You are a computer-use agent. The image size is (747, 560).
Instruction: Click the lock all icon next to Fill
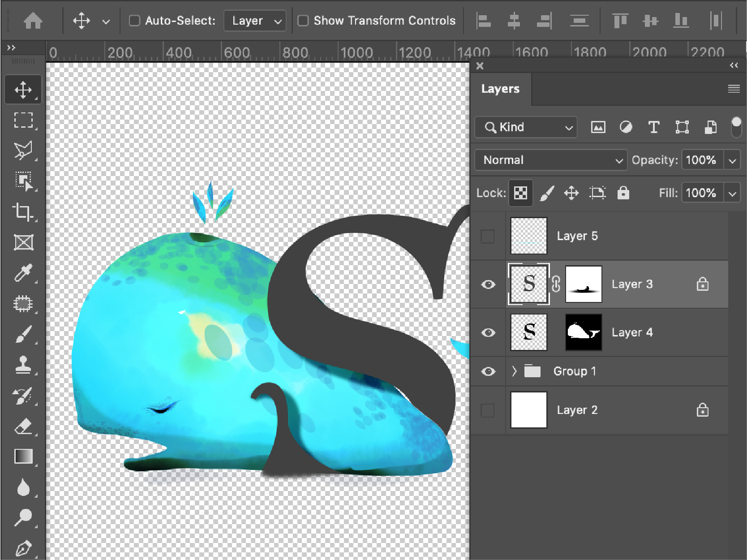(623, 193)
